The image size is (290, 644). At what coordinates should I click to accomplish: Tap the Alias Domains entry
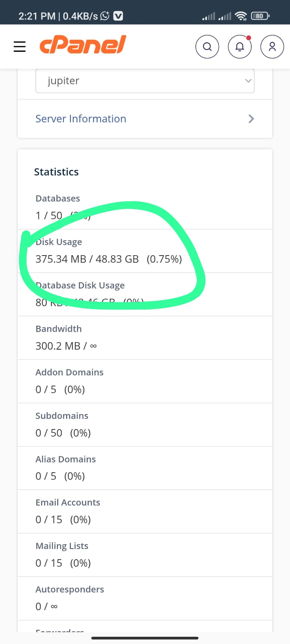(x=145, y=468)
